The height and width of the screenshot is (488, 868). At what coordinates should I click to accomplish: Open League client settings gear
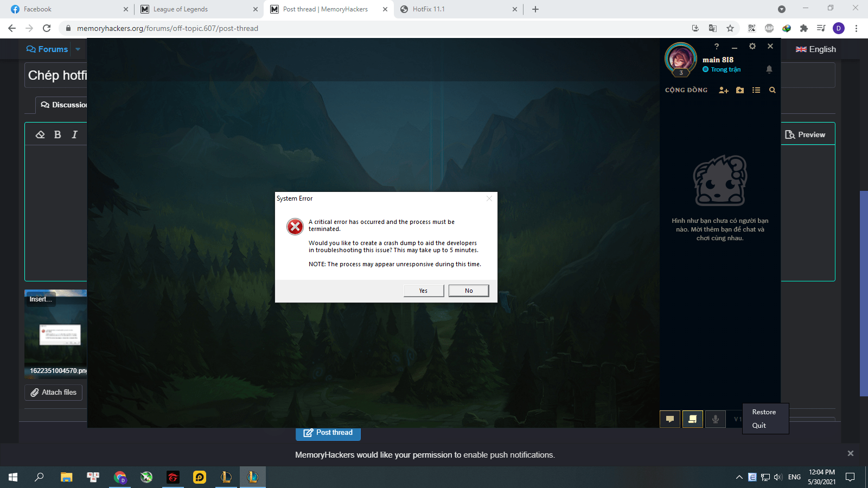pos(752,46)
